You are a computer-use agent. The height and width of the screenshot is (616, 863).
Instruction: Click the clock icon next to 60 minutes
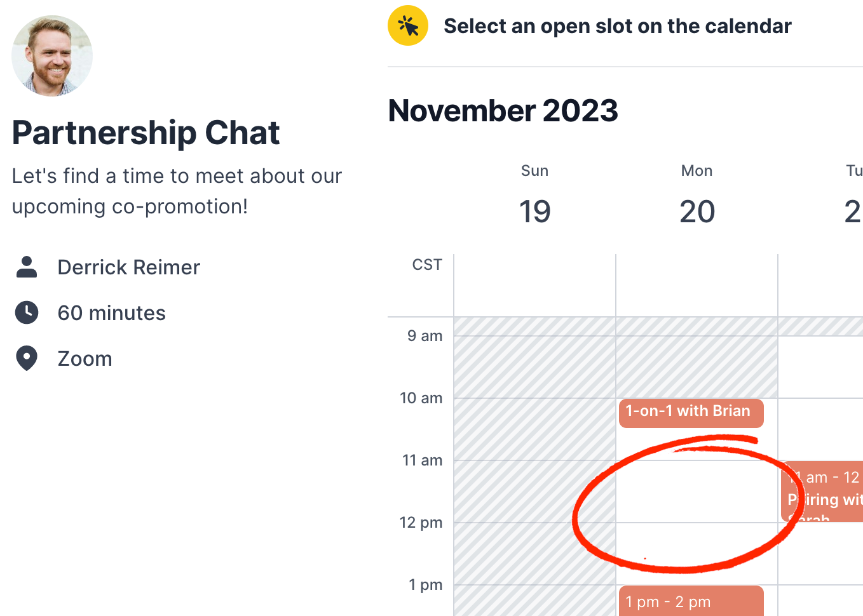pyautogui.click(x=26, y=312)
